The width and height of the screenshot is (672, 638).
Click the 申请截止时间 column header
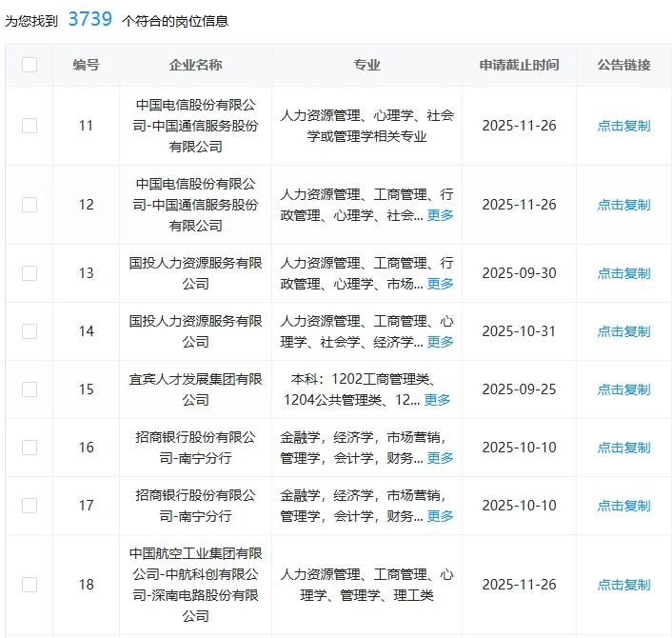[x=519, y=65]
